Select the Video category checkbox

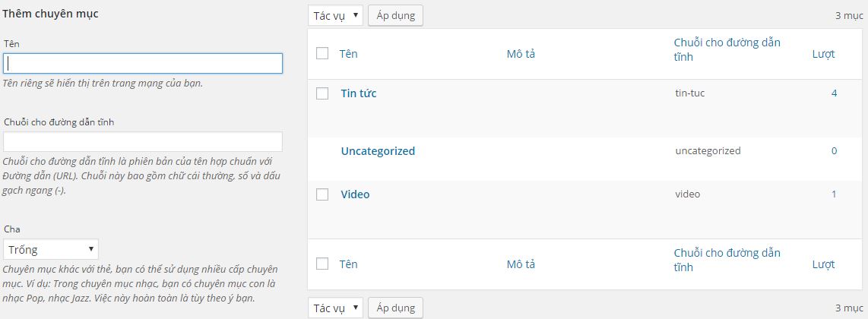pos(322,194)
